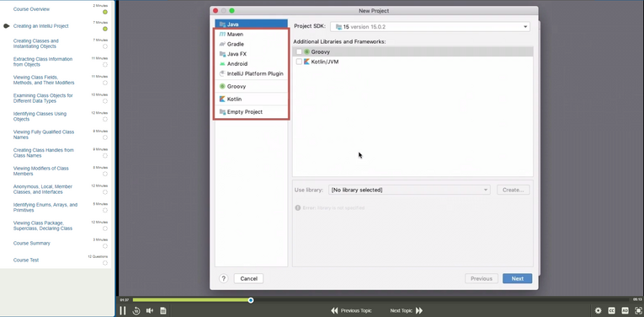The width and height of the screenshot is (644, 317).
Task: Click the Additional Libraries and Frameworks label
Action: click(x=339, y=41)
